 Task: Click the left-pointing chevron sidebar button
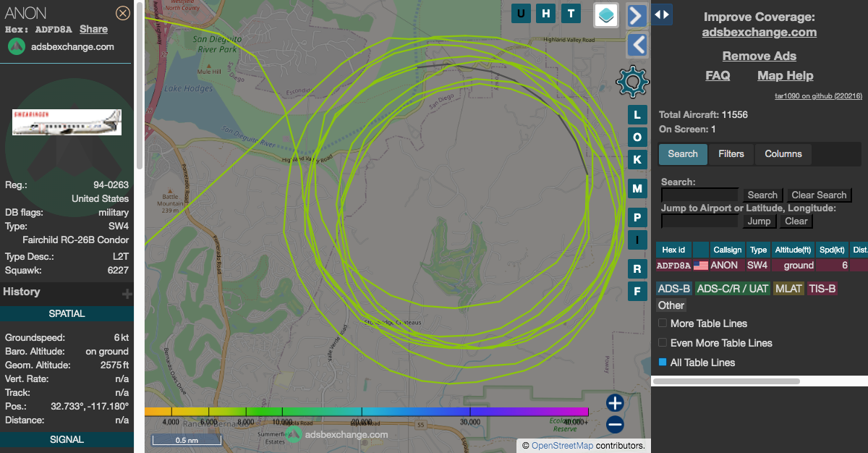coord(637,45)
